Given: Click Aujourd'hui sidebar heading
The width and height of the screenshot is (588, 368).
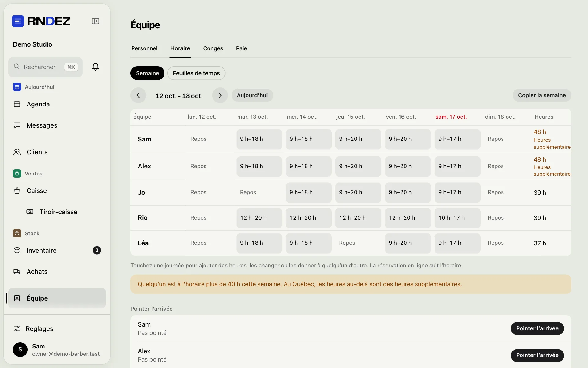Looking at the screenshot, I should tap(40, 87).
